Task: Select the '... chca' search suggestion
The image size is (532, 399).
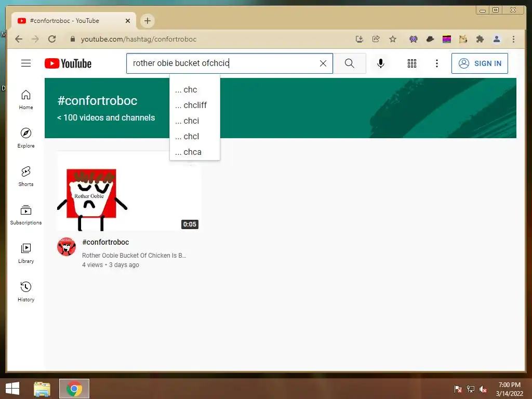Action: click(195, 152)
